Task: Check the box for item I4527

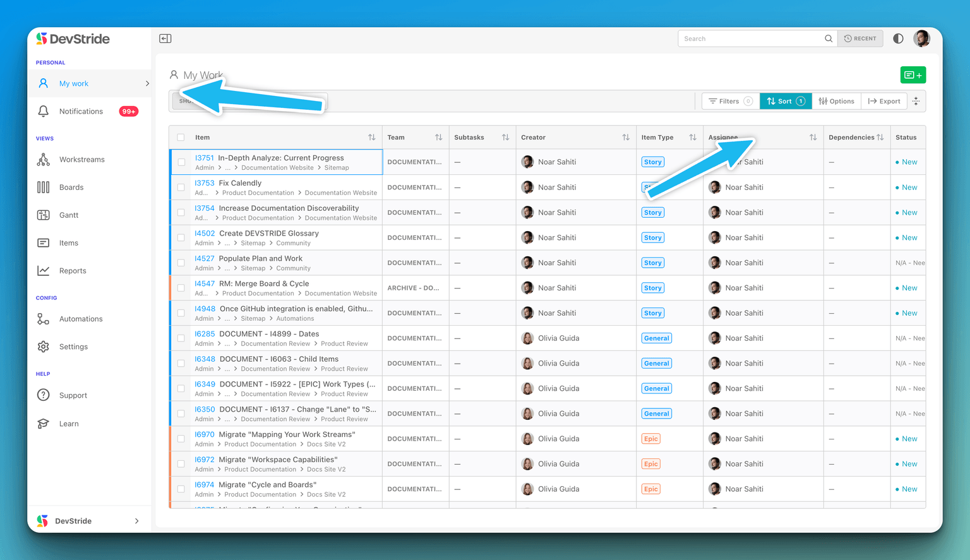Action: (x=181, y=263)
